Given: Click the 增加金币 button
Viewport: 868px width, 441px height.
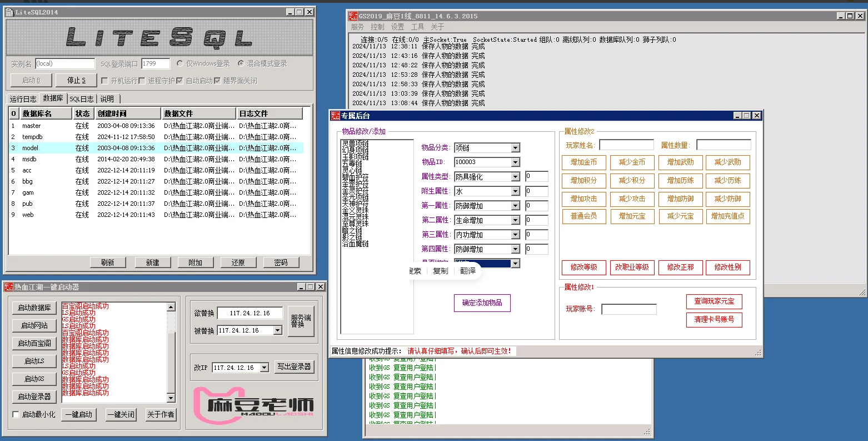Looking at the screenshot, I should [583, 162].
